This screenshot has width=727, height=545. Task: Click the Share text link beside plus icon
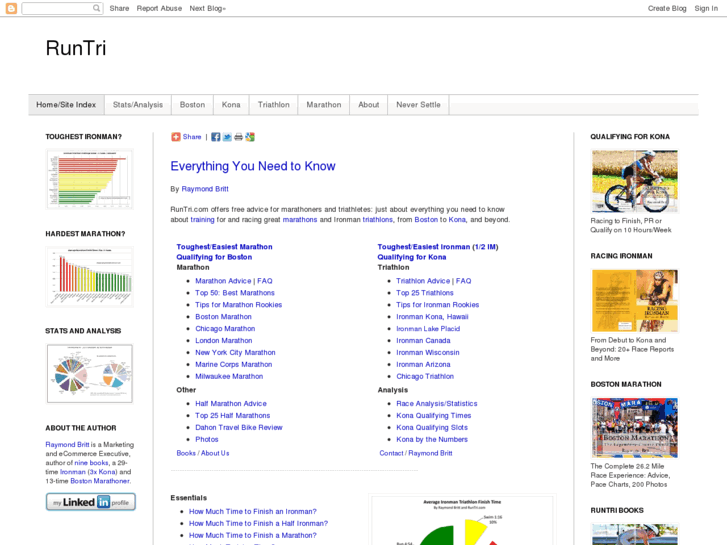coord(192,137)
